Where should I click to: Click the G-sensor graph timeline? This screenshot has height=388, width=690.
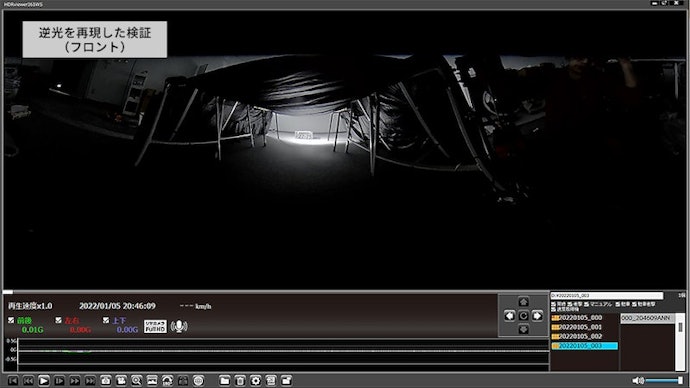[x=283, y=354]
